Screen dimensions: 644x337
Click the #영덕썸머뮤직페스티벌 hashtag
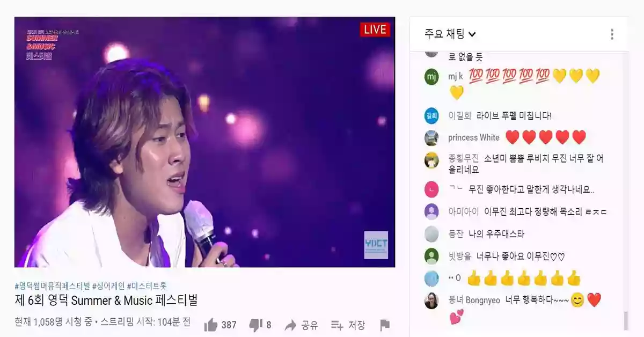point(52,286)
